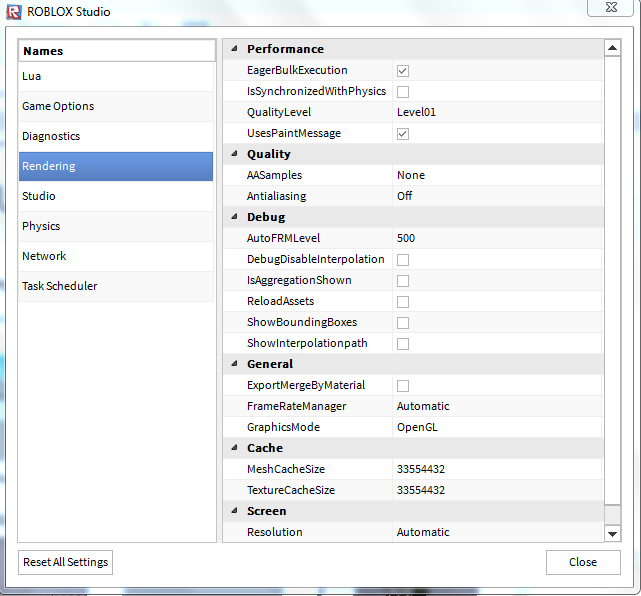
Task: Enable the IsSynchronizedWithPhysics checkbox
Action: pos(403,92)
